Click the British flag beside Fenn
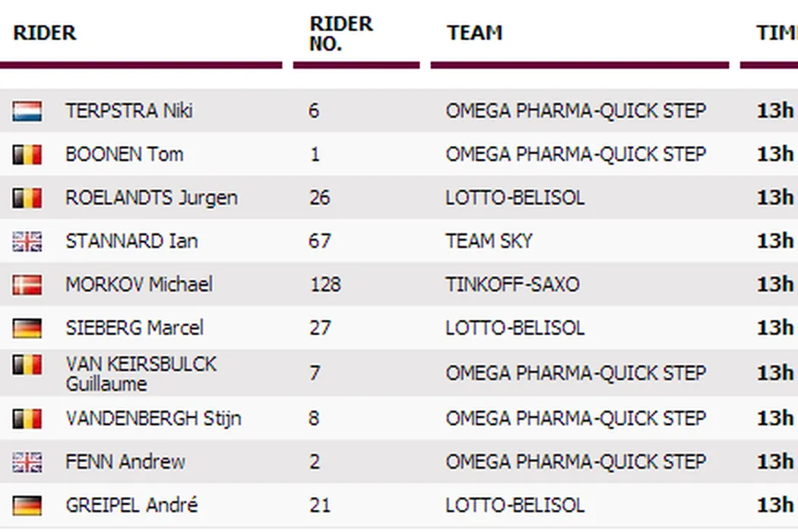Screen dimensions: 798x532 click(x=27, y=462)
